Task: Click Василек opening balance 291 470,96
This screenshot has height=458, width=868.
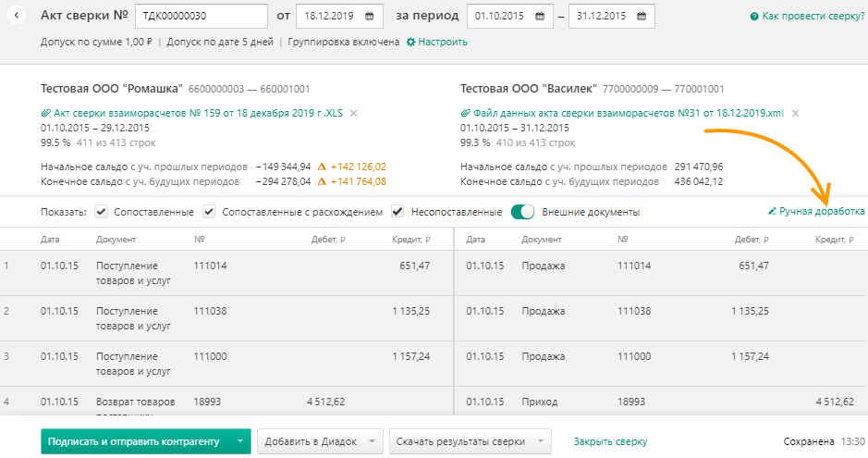Action: [x=699, y=167]
